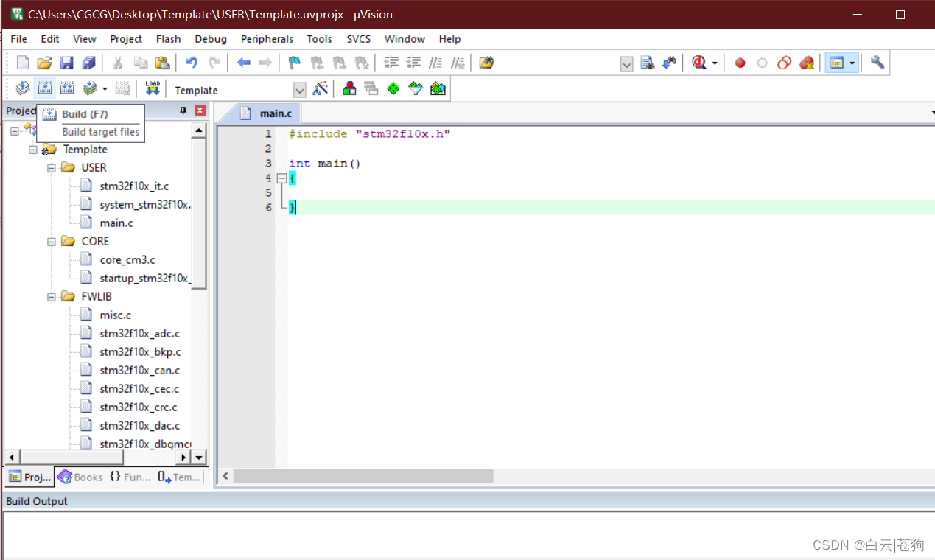Toggle window layout button in toolbar

[x=836, y=63]
